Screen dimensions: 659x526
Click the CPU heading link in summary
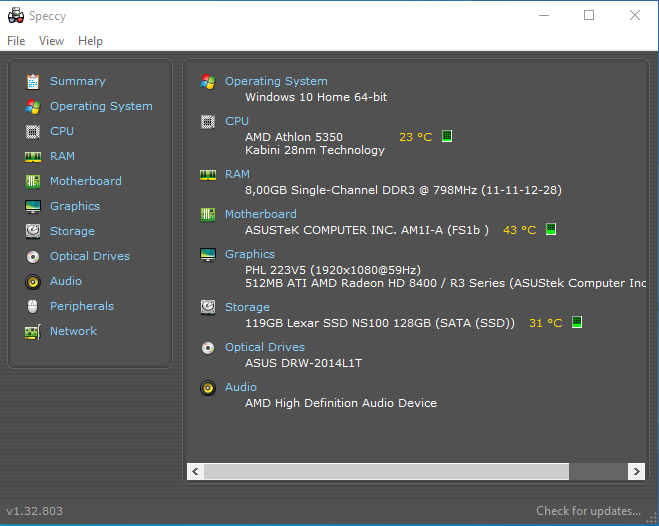pos(237,121)
